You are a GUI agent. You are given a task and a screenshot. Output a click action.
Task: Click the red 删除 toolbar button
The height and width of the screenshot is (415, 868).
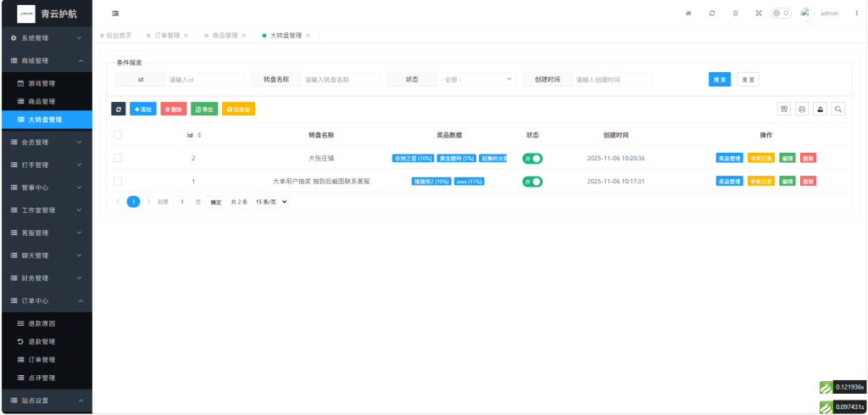174,109
